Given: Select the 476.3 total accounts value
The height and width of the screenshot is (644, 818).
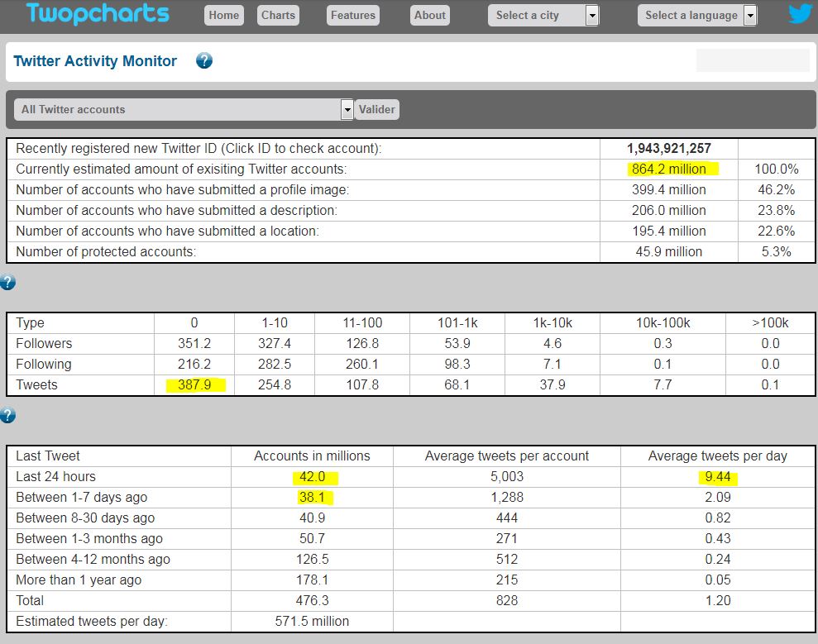Looking at the screenshot, I should (312, 601).
